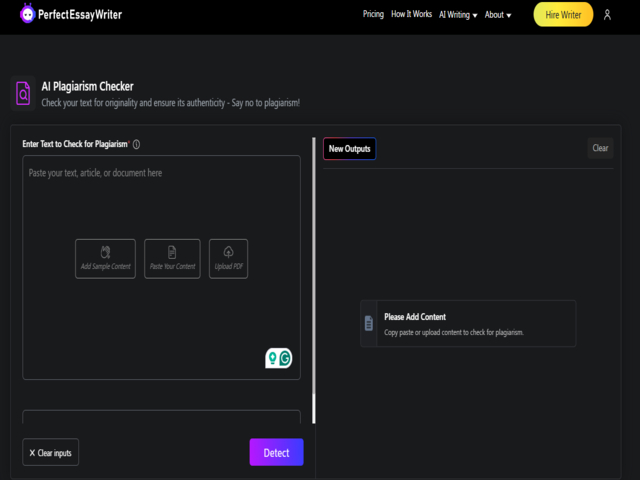The image size is (640, 480).
Task: Open the Pricing page
Action: tap(373, 15)
